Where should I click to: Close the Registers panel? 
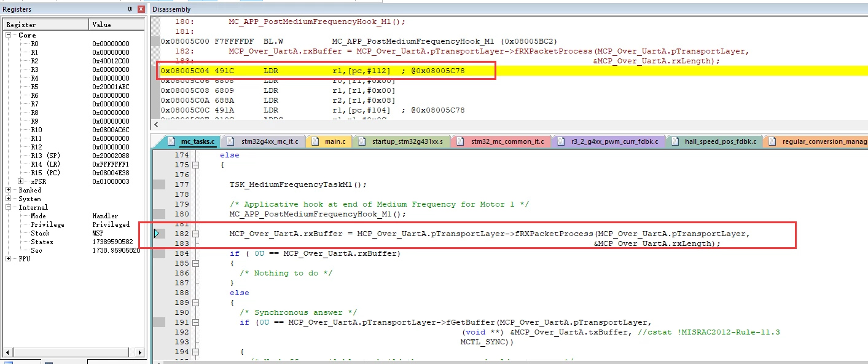[x=141, y=9]
